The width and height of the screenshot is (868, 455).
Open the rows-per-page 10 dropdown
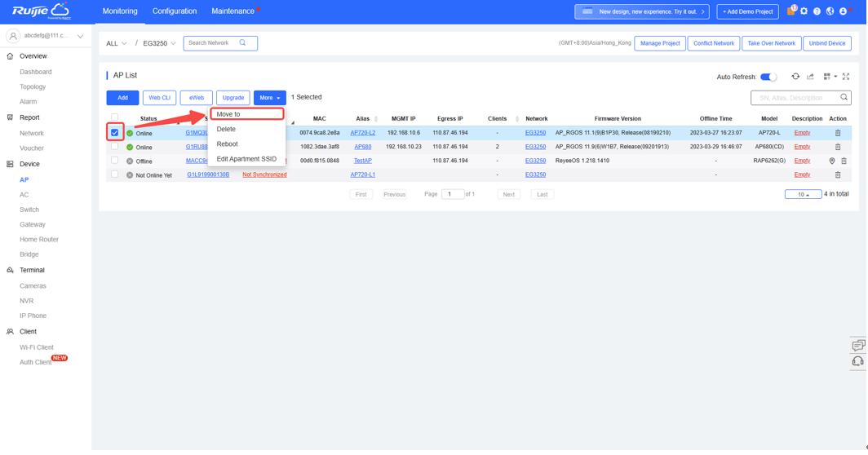pos(804,195)
